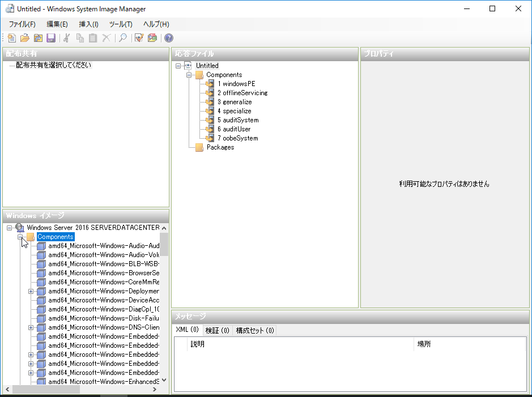Click the cube icon for CoreMmRe component
Viewport: 532px width, 397px height.
tap(41, 282)
